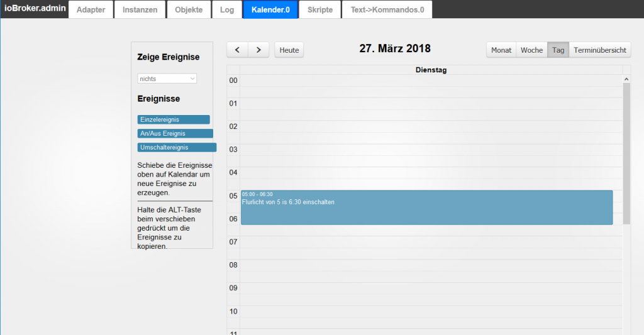Viewport: 644px width, 335px height.
Task: Switch calendar to Woche view
Action: point(531,50)
